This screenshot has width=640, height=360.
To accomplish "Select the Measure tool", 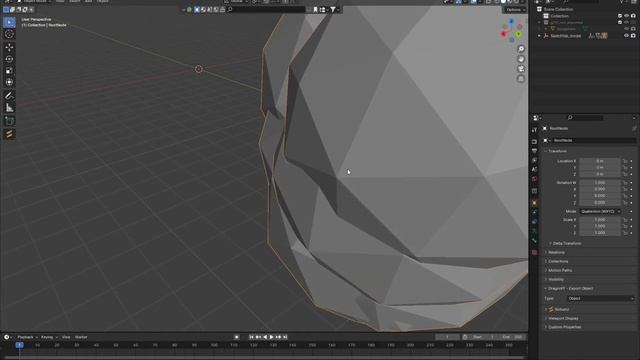I will 9,108.
